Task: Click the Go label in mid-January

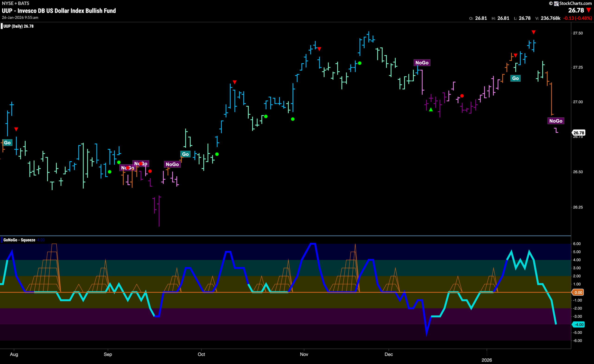Action: [515, 78]
